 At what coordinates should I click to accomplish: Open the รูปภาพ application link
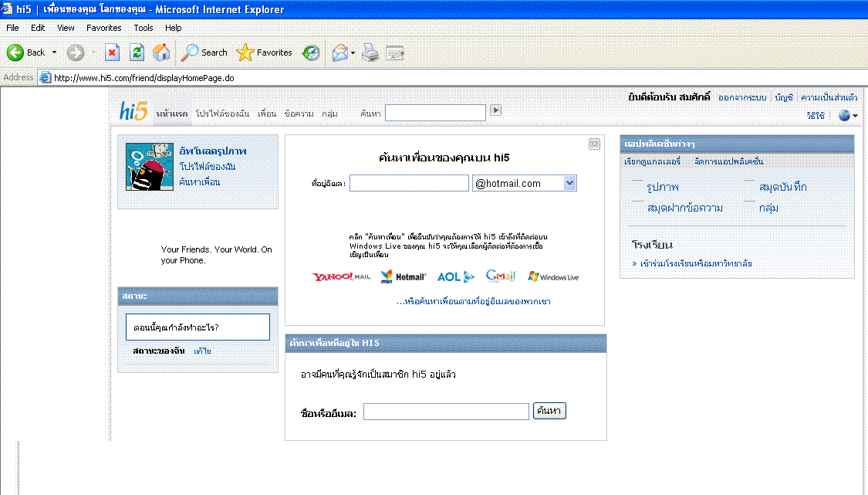(x=663, y=187)
